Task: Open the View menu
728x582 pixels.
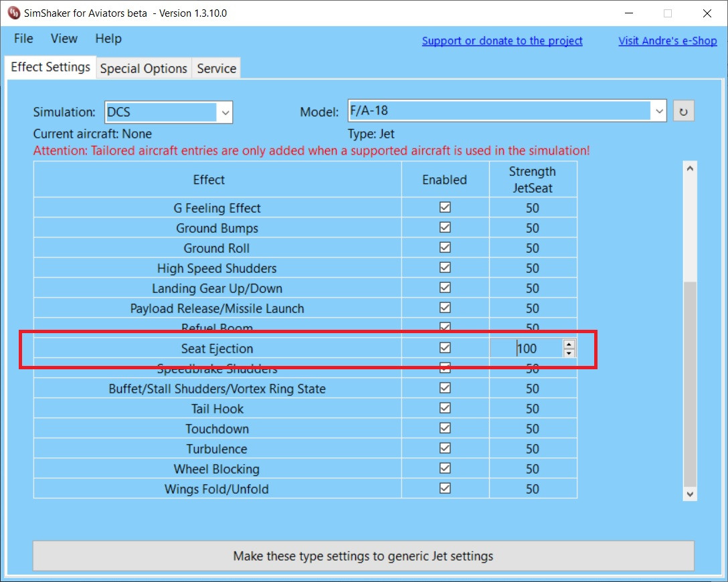Action: coord(64,39)
